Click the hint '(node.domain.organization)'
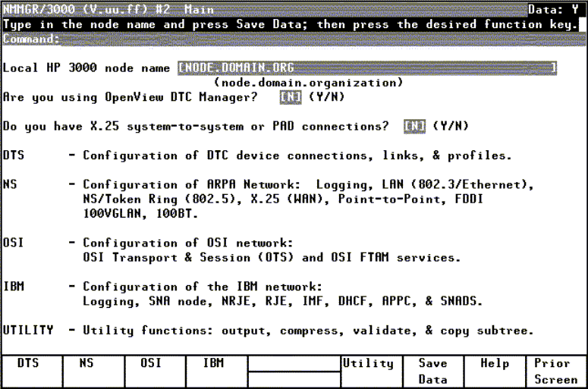588x389 pixels. point(308,83)
